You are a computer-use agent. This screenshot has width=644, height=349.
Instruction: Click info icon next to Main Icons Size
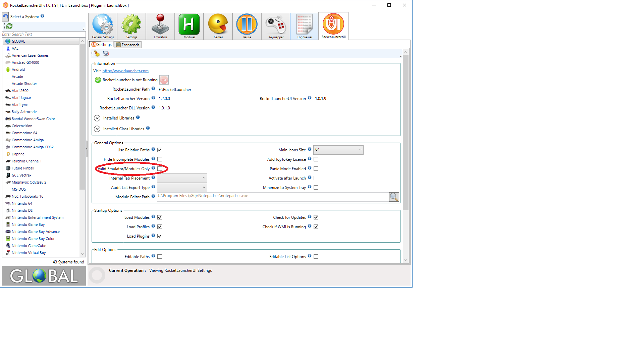(310, 149)
